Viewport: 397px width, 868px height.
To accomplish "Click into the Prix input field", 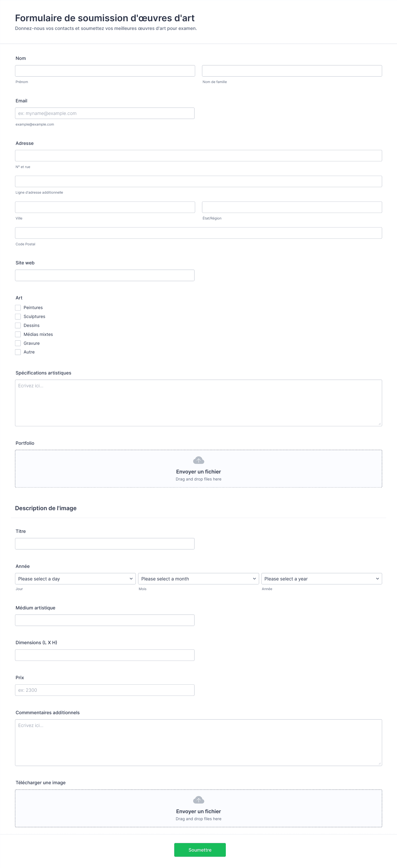I will (x=104, y=690).
